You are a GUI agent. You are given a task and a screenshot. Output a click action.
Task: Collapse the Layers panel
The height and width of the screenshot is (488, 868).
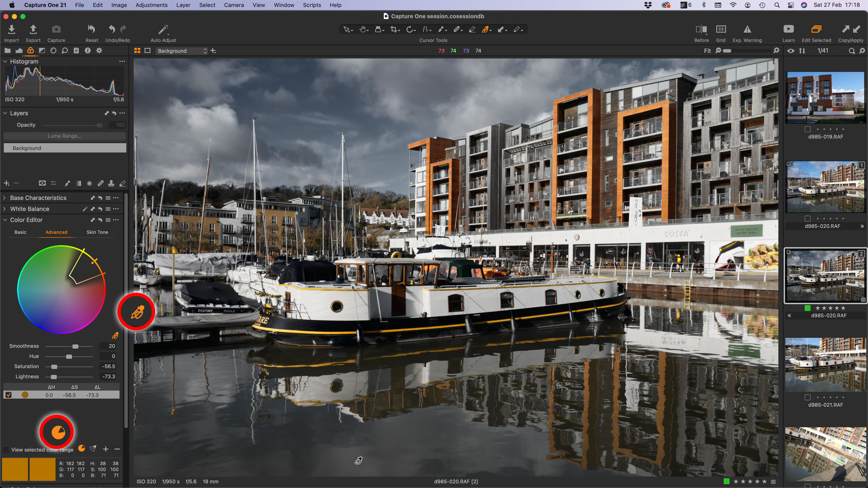tap(5, 113)
